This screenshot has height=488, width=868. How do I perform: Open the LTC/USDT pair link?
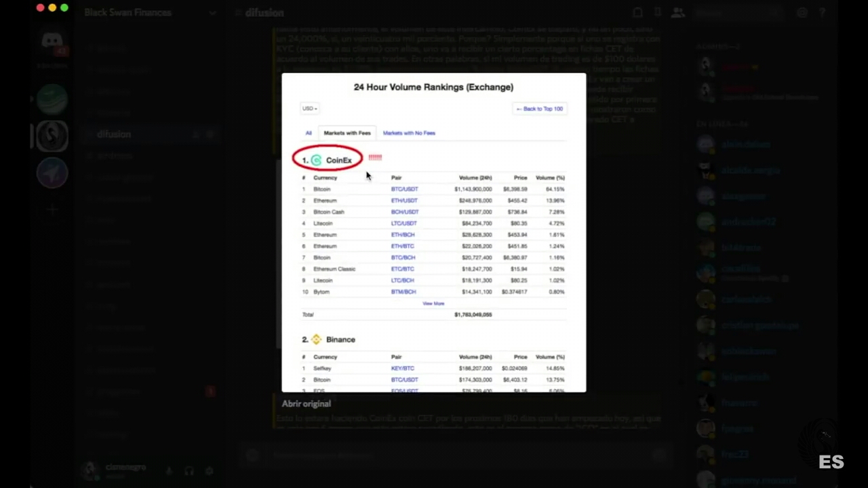404,224
